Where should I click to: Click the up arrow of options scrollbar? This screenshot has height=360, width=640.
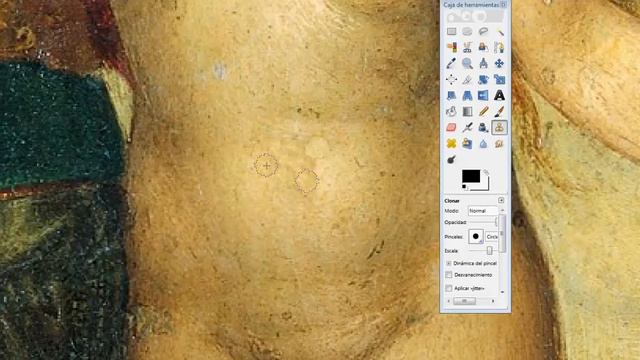[502, 210]
